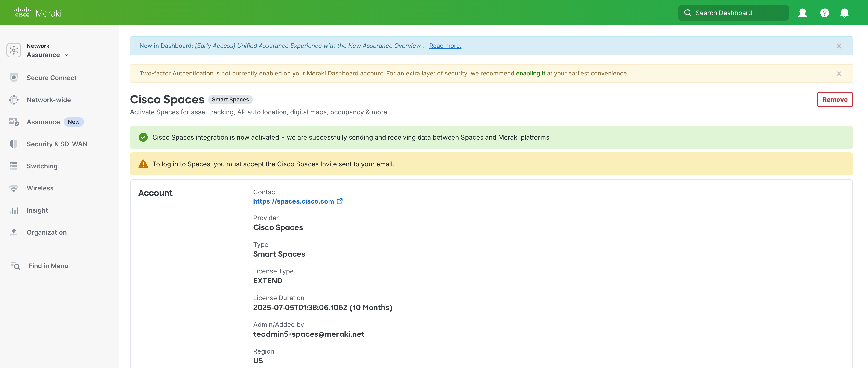Click the Account section heading
The width and height of the screenshot is (868, 368).
pyautogui.click(x=155, y=193)
